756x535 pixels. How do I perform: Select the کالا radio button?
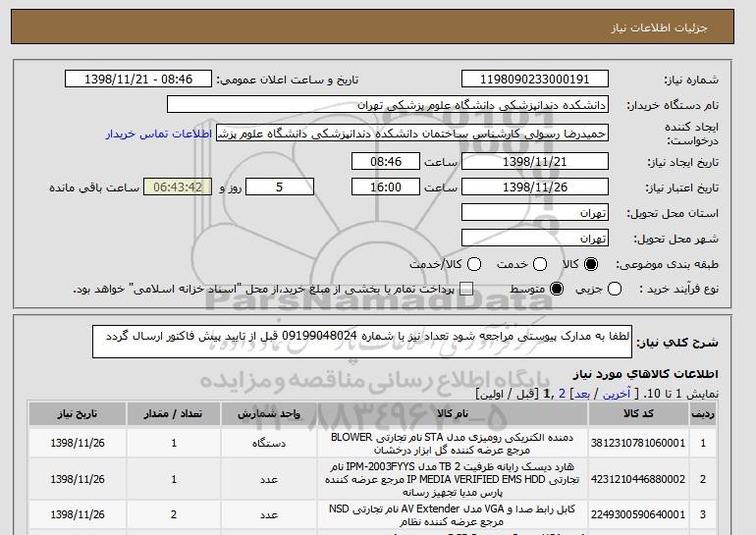pyautogui.click(x=591, y=264)
